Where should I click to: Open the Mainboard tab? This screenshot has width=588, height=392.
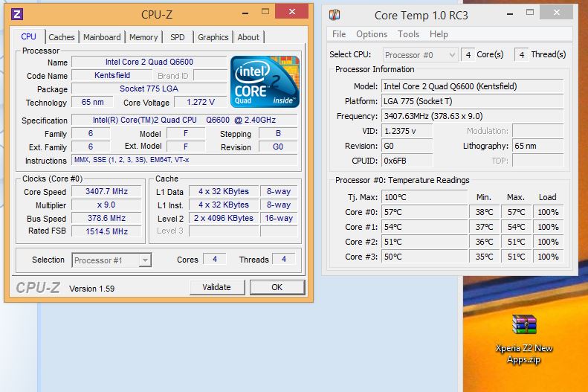(102, 37)
